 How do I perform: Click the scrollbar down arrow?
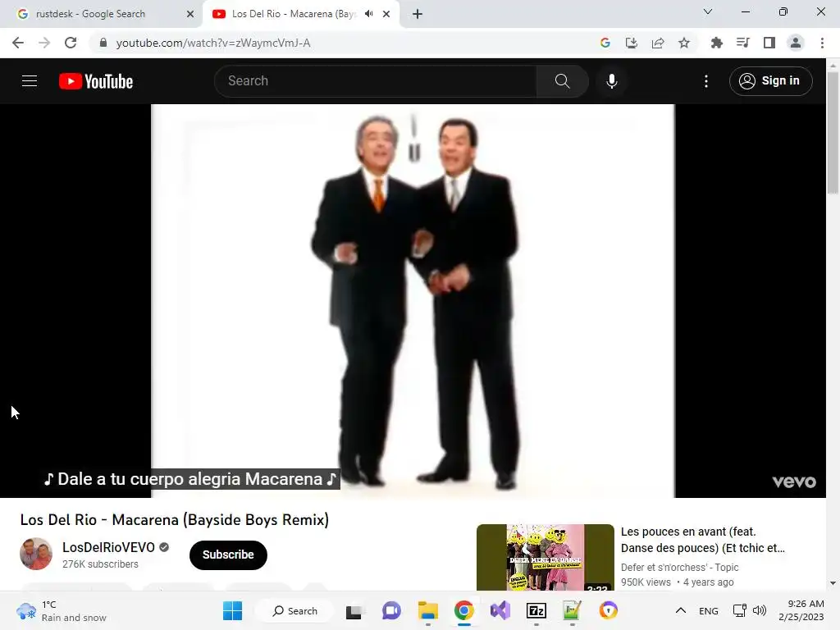pyautogui.click(x=833, y=583)
